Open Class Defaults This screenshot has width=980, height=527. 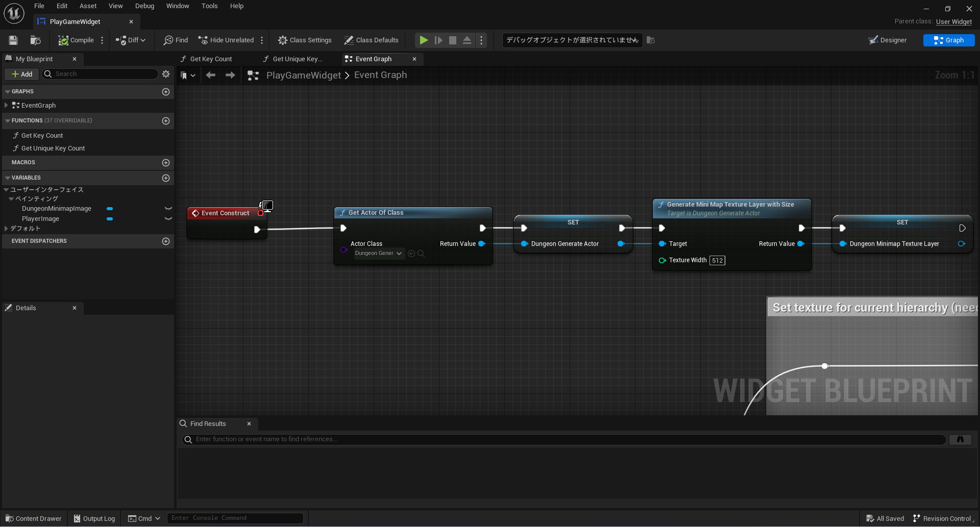pyautogui.click(x=371, y=40)
